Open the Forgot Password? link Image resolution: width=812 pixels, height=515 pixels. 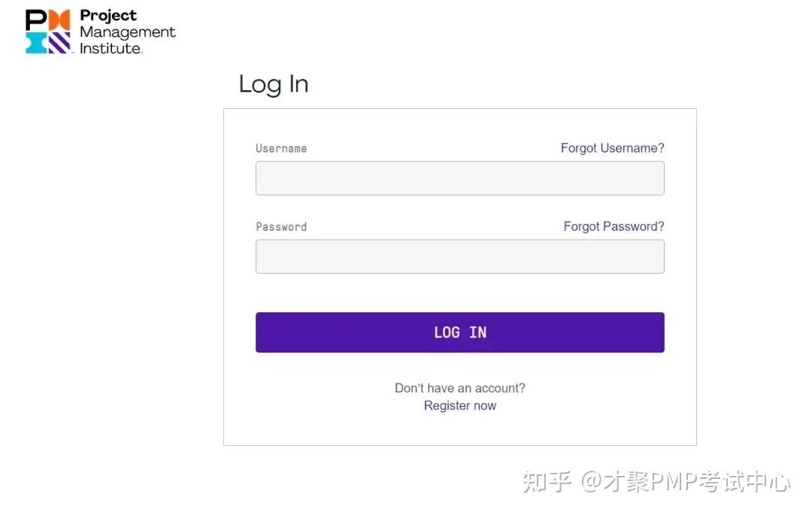614,226
